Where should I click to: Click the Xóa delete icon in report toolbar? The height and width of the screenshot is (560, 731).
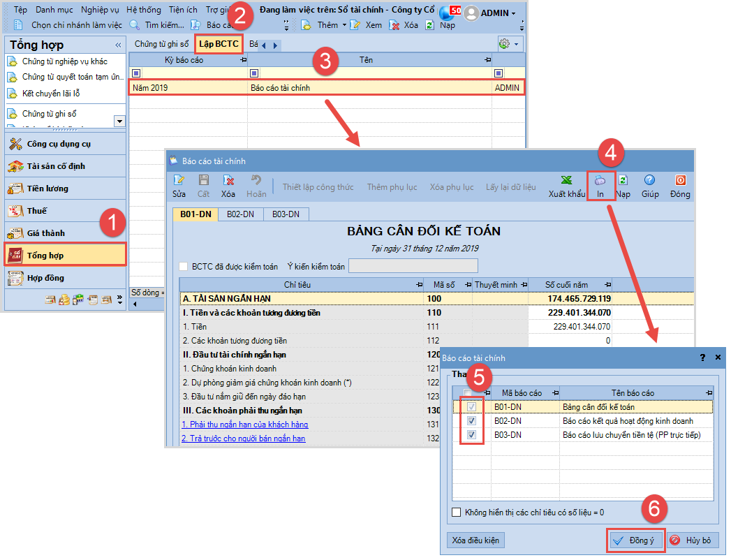click(228, 181)
